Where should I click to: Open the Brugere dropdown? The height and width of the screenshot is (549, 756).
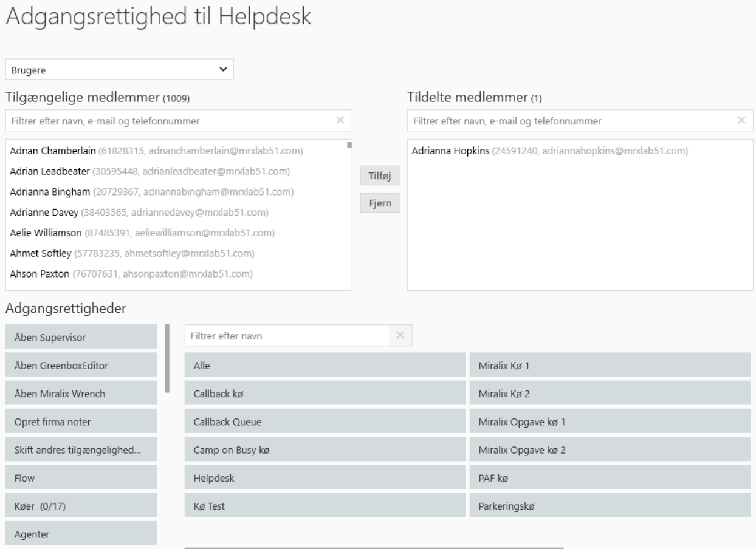click(119, 69)
